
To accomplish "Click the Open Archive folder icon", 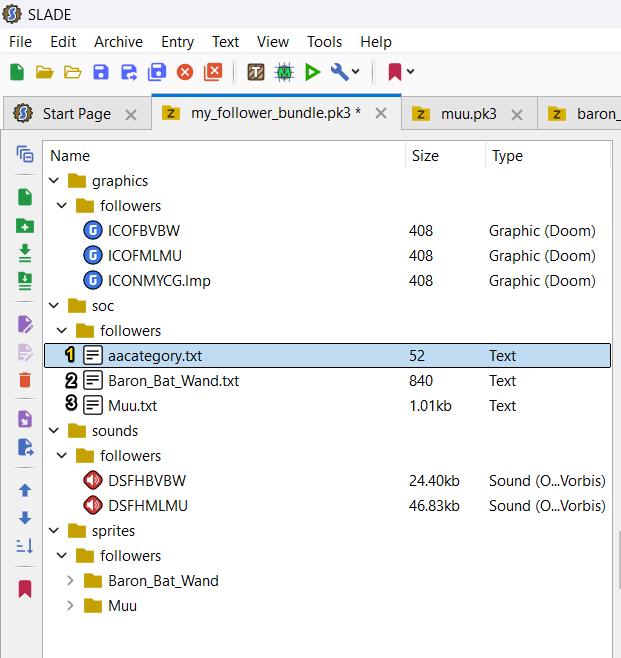I will [44, 72].
